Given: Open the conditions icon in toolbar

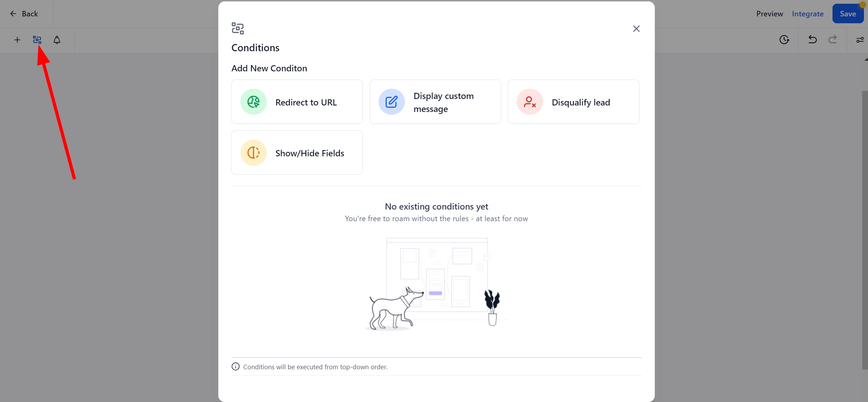Looking at the screenshot, I should tap(37, 40).
